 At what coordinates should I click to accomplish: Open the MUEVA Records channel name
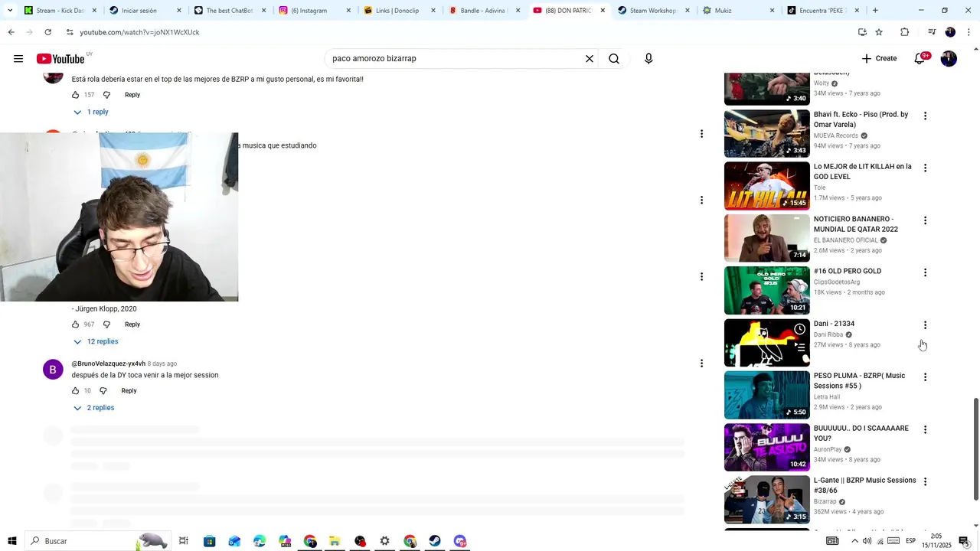point(836,135)
